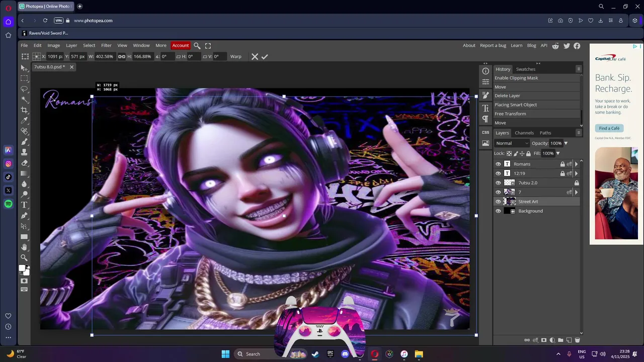Open the Info side panel

coord(486,71)
